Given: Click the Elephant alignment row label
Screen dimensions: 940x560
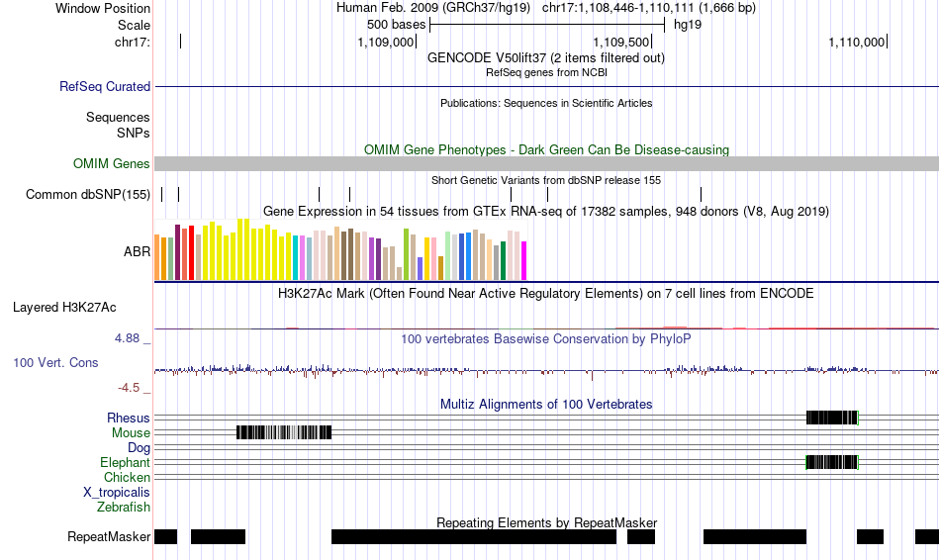Looking at the screenshot, I should point(126,463).
